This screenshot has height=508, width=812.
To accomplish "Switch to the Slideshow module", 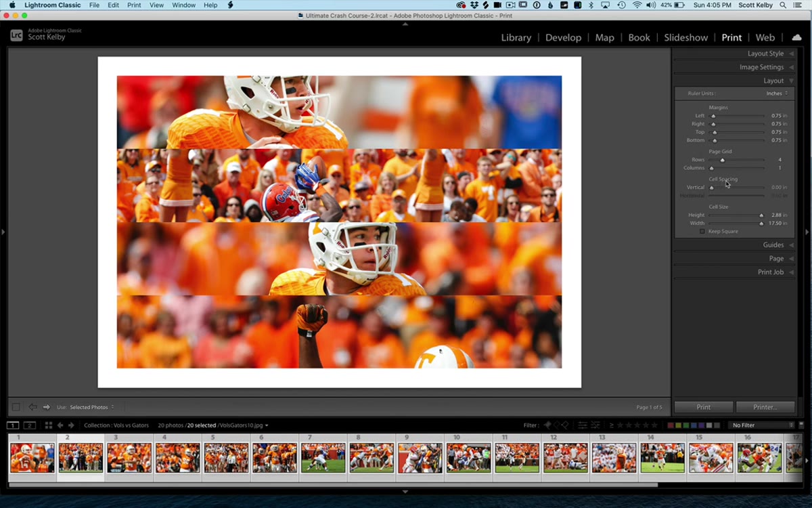I will point(685,38).
